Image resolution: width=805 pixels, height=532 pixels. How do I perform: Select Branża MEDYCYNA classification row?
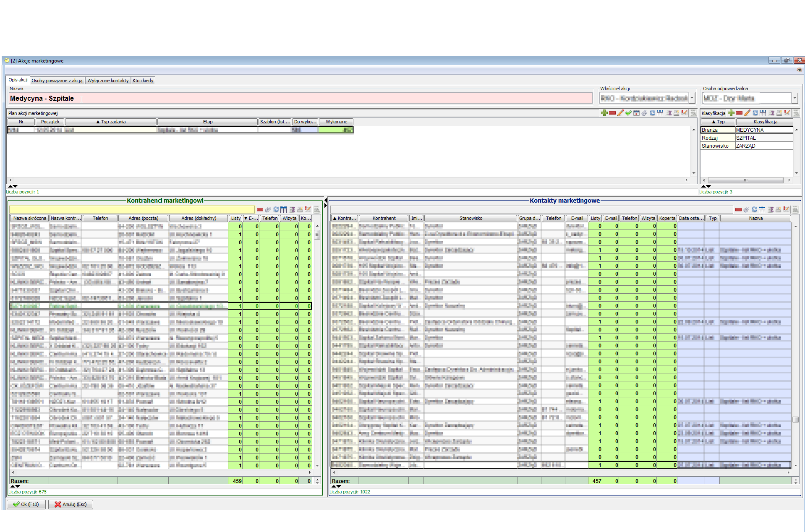(747, 130)
